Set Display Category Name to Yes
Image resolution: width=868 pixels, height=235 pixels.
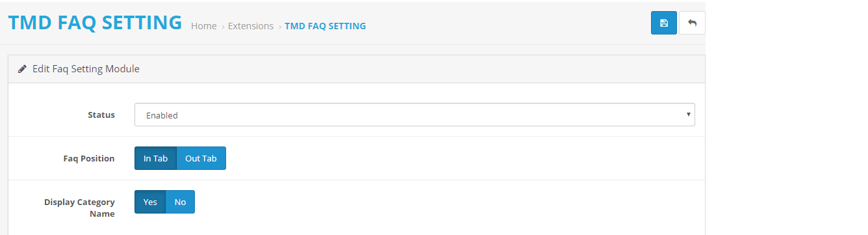tap(150, 202)
